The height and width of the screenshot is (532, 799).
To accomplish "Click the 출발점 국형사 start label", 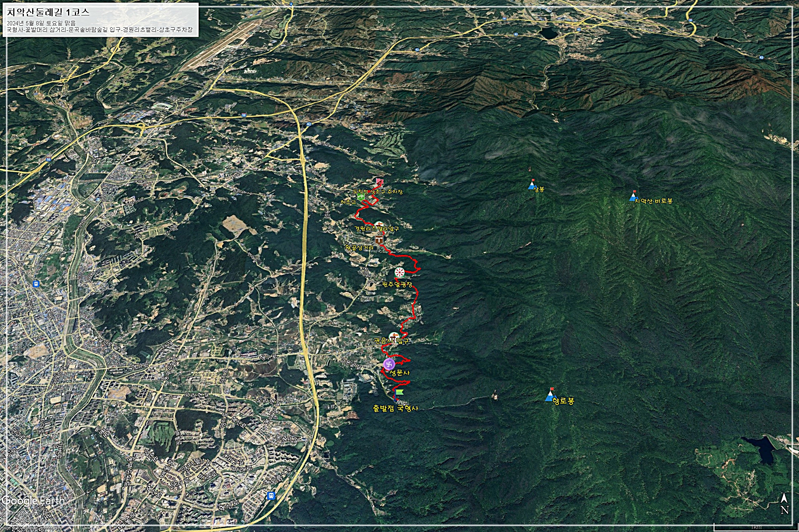I will [x=395, y=409].
